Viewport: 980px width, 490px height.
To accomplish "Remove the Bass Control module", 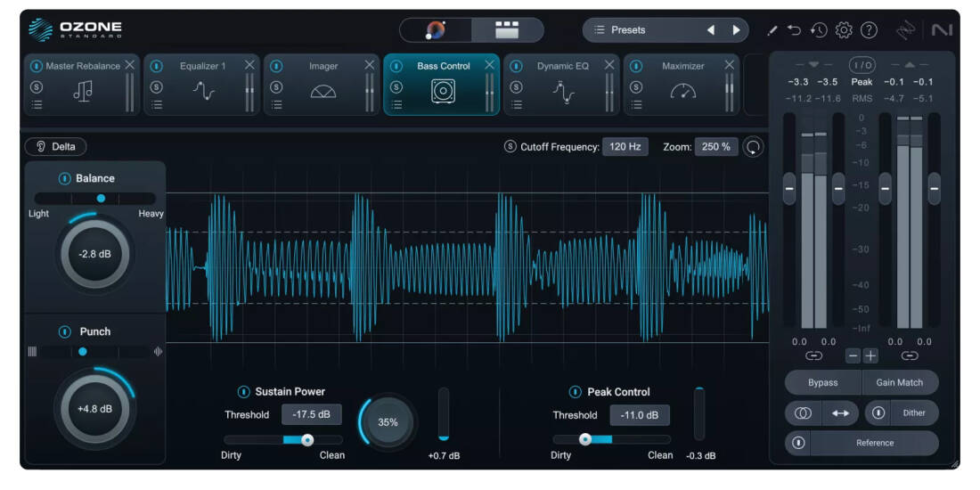I will 489,65.
